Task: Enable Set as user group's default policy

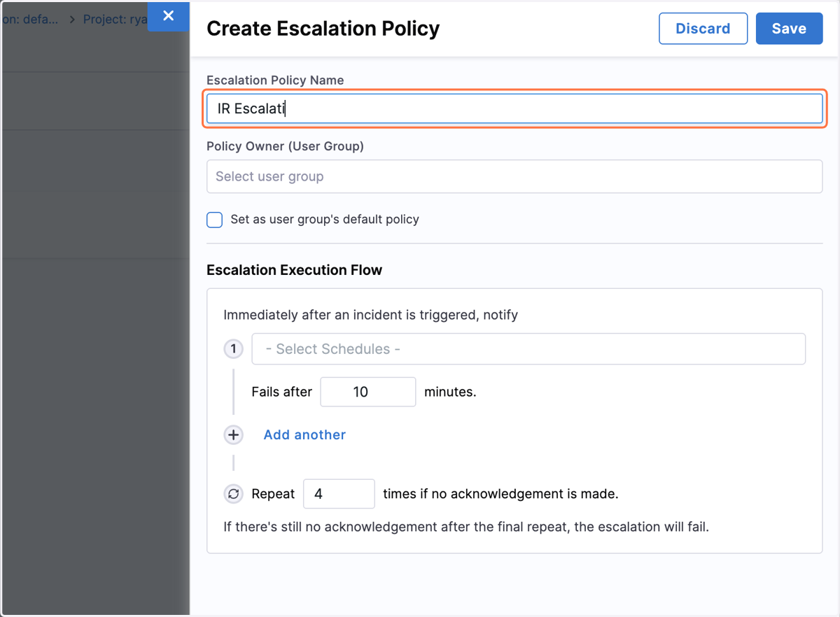Action: click(215, 220)
